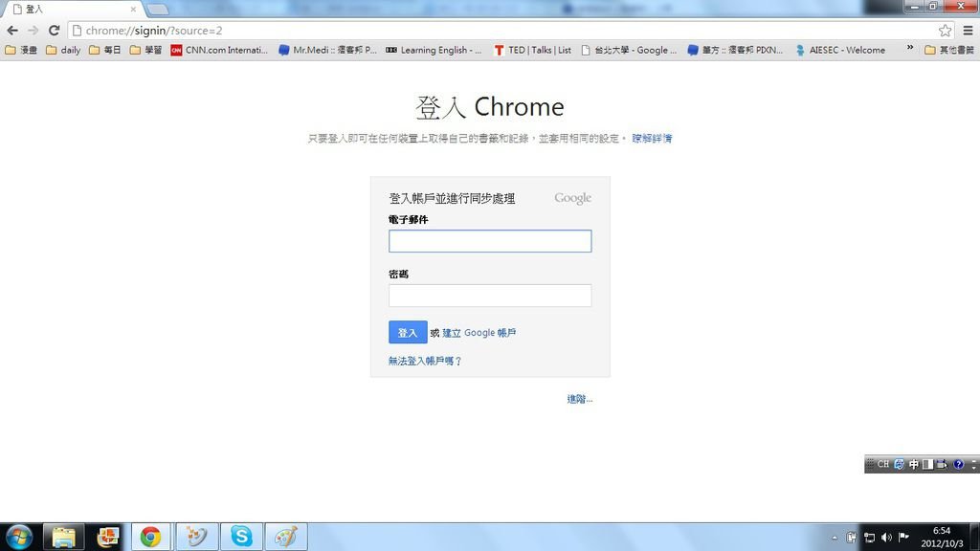Open the TED Talks List bookmark
980x551 pixels.
pos(532,50)
